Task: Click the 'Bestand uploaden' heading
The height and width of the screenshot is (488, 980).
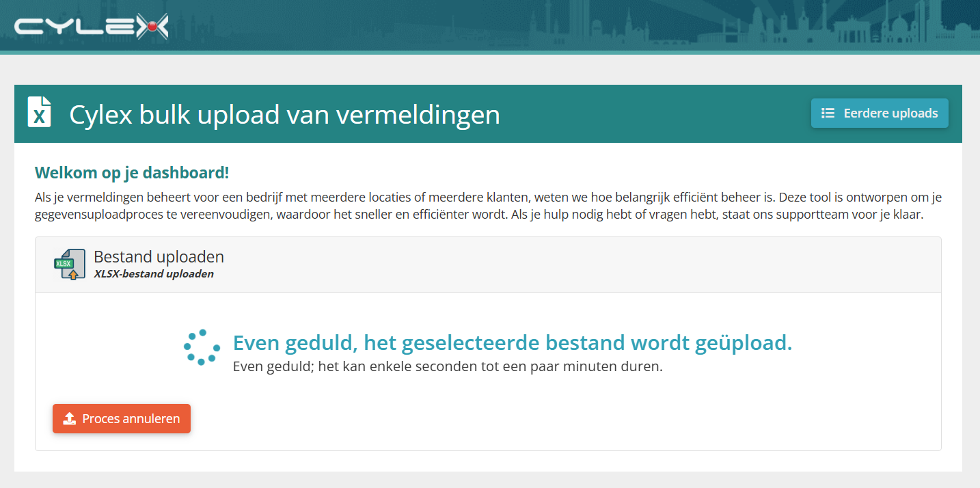Action: (x=159, y=257)
